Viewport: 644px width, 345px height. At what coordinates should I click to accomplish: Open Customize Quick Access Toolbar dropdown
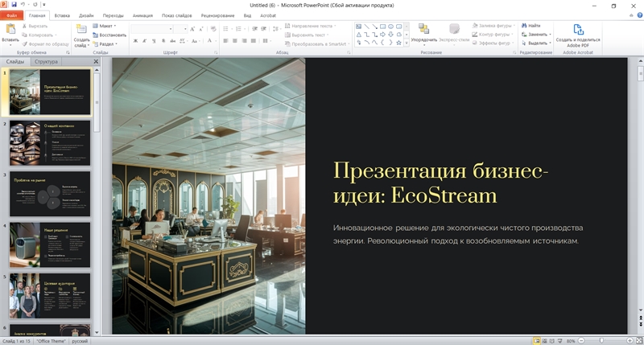[44, 5]
